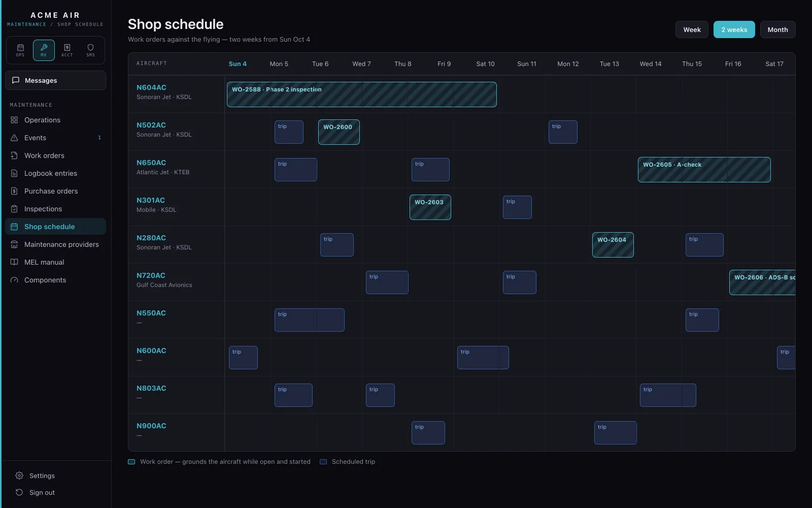This screenshot has width=812, height=508.
Task: Open work order WO-2603 block
Action: (x=430, y=207)
